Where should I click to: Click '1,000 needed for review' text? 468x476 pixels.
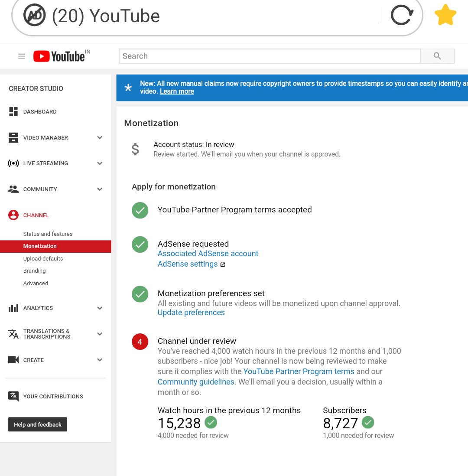[x=358, y=436]
